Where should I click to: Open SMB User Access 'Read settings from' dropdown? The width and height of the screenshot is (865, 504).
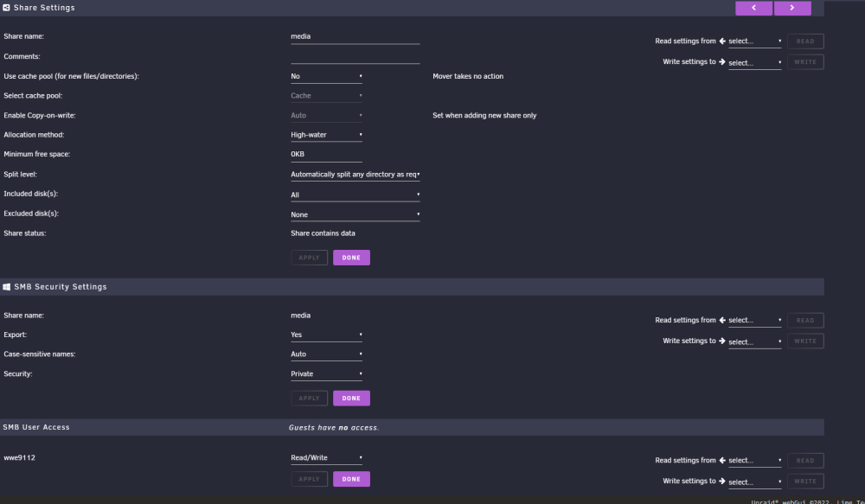pos(754,461)
